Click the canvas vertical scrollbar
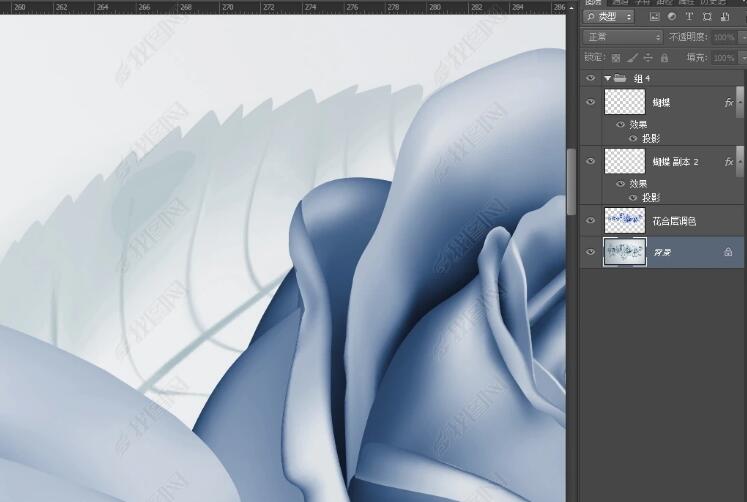The width and height of the screenshot is (747, 502). coord(572,180)
